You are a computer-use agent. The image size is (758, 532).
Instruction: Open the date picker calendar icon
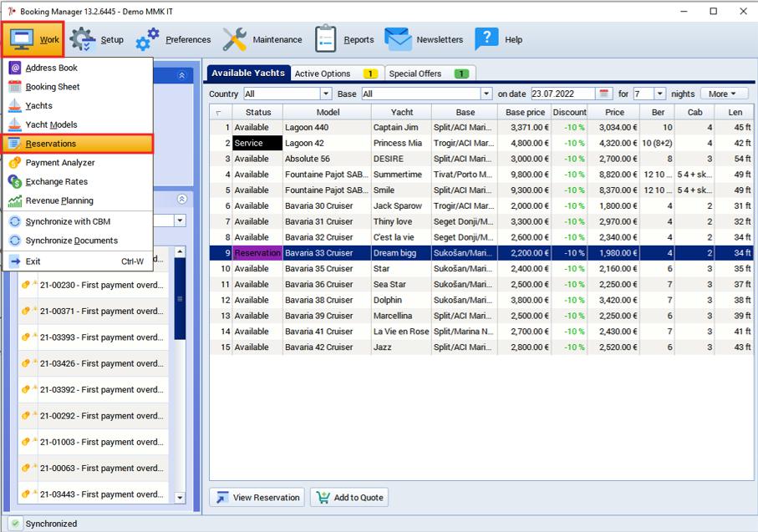point(603,94)
